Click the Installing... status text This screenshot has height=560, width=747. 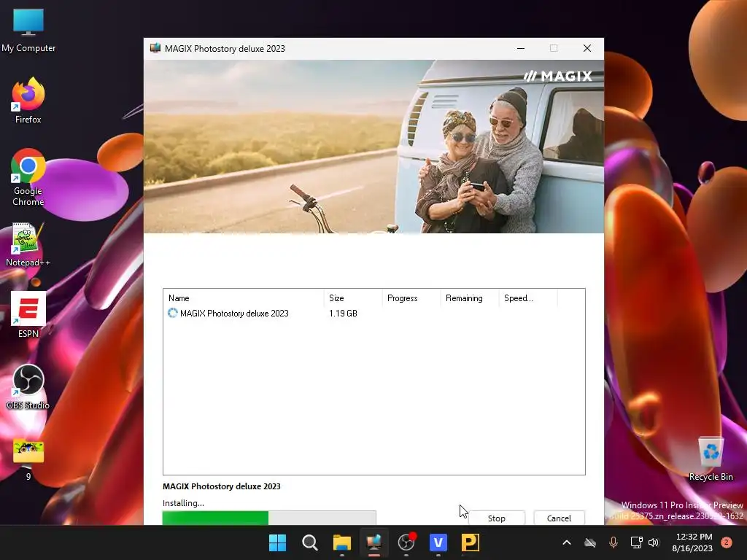tap(183, 503)
